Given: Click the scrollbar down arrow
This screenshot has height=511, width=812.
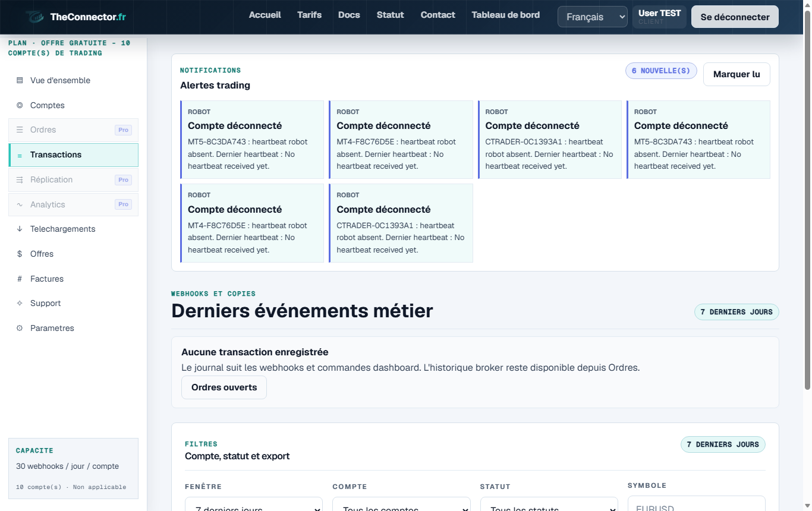Looking at the screenshot, I should pos(807,506).
